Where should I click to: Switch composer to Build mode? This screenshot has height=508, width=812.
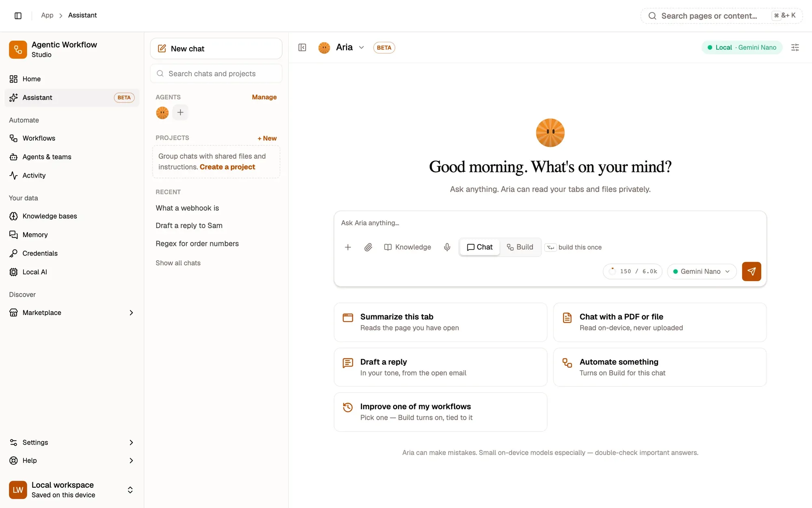click(x=520, y=247)
